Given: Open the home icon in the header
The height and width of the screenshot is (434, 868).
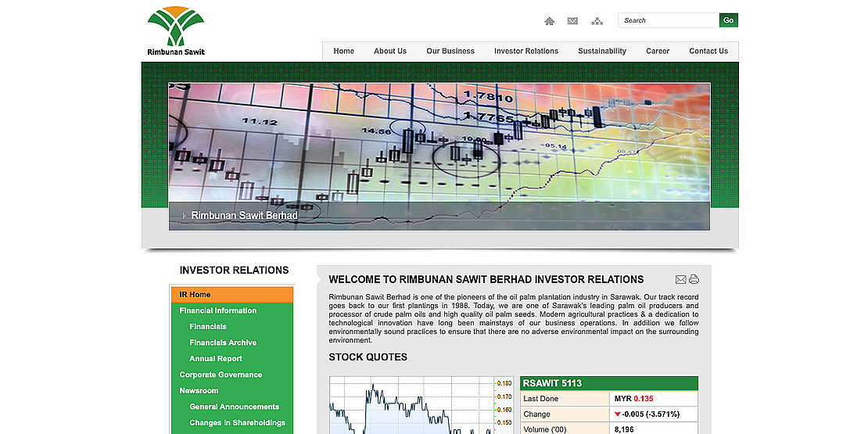Looking at the screenshot, I should click(x=549, y=21).
